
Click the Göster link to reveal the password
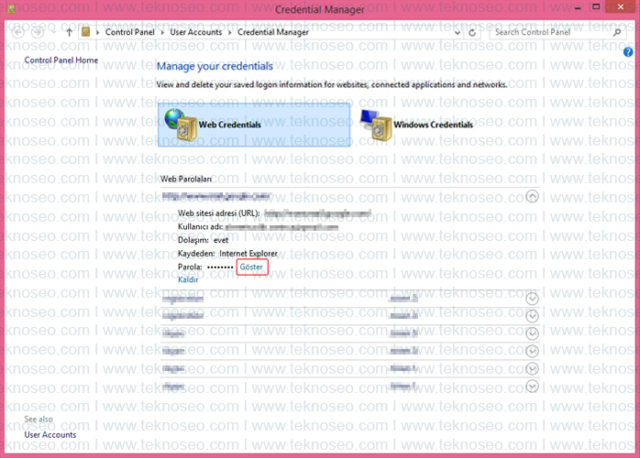(251, 267)
